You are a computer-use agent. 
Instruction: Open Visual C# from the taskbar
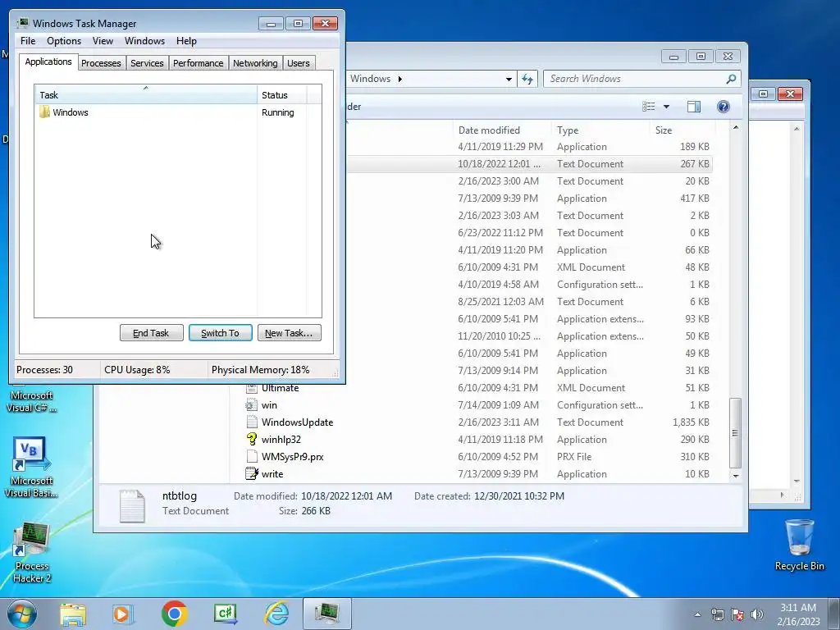[225, 614]
